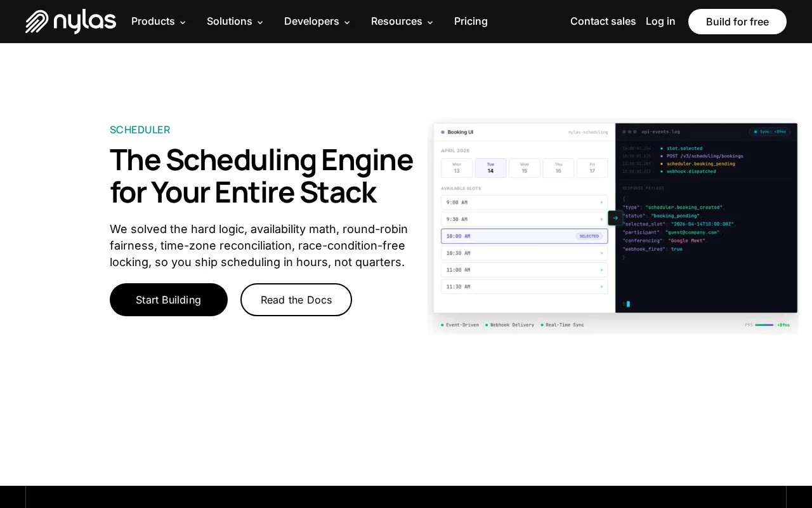812x508 pixels.
Task: Click the scheduler.booking_pending log entry
Action: pos(701,164)
